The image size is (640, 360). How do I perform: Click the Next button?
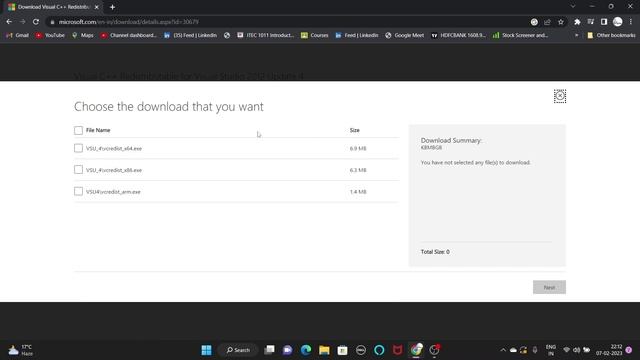click(549, 287)
